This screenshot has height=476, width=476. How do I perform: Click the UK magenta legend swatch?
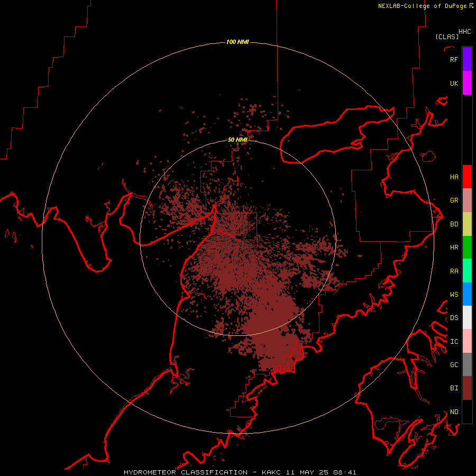[x=467, y=83]
